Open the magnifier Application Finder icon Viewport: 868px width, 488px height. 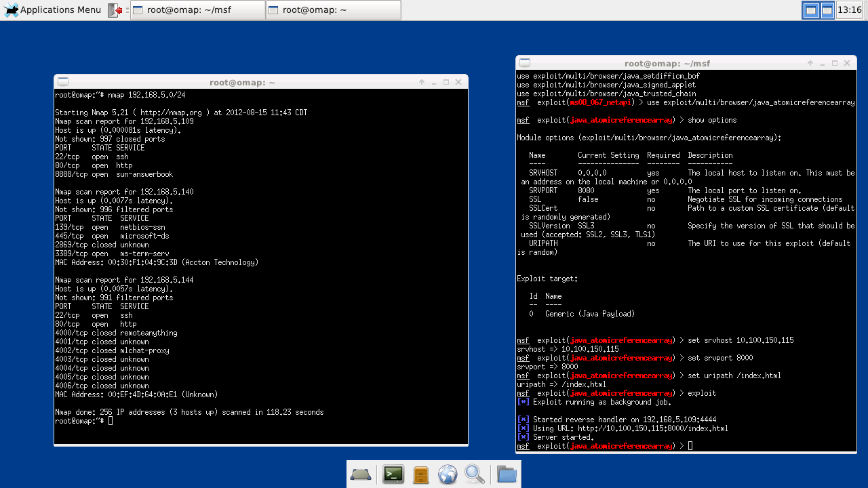click(x=475, y=474)
